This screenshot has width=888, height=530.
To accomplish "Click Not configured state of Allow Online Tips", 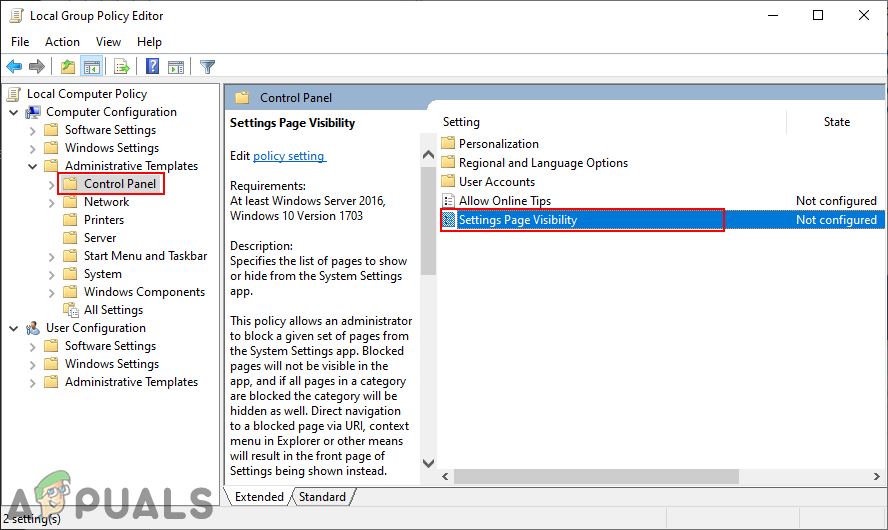I will (836, 200).
